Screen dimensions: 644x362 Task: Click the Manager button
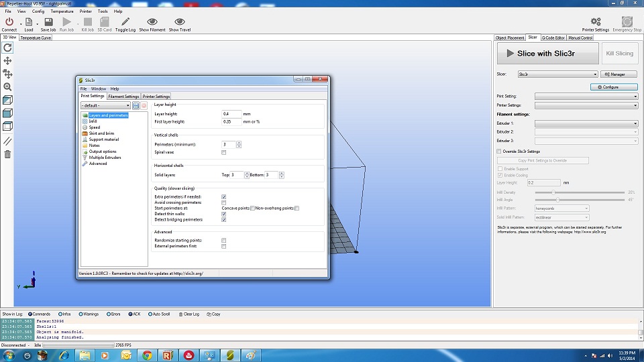click(619, 74)
